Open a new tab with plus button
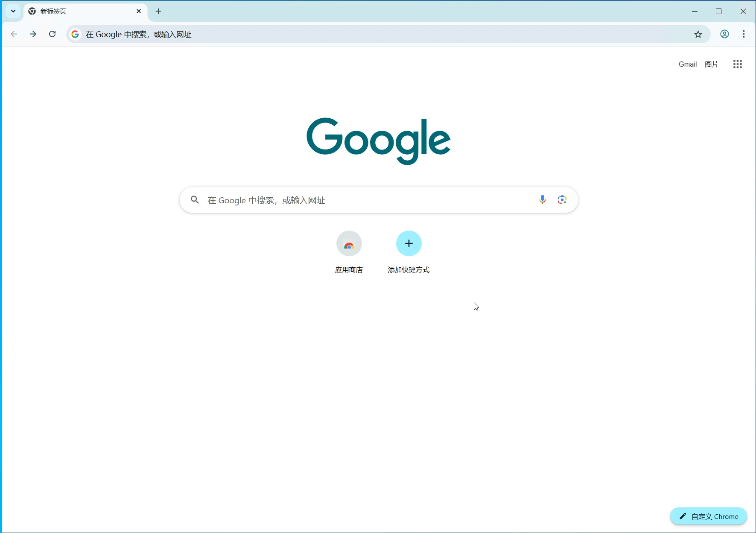This screenshot has height=533, width=756. click(x=158, y=12)
